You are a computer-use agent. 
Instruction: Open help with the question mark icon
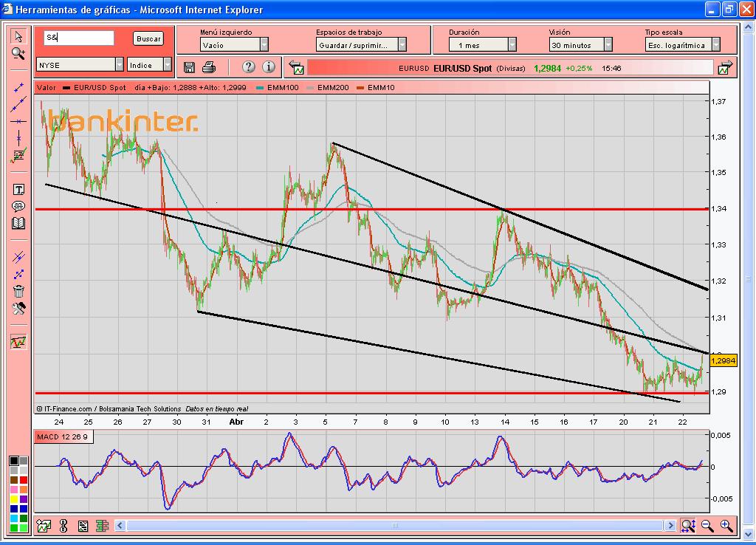coord(248,67)
